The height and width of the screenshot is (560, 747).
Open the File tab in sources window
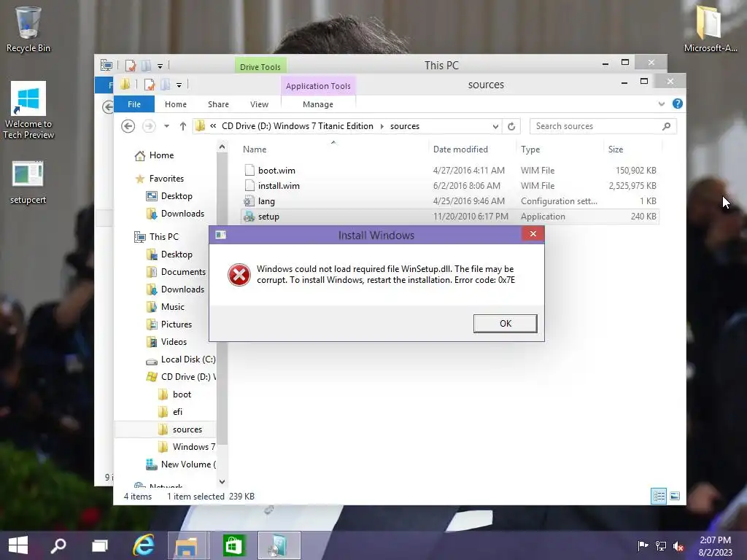pyautogui.click(x=134, y=104)
